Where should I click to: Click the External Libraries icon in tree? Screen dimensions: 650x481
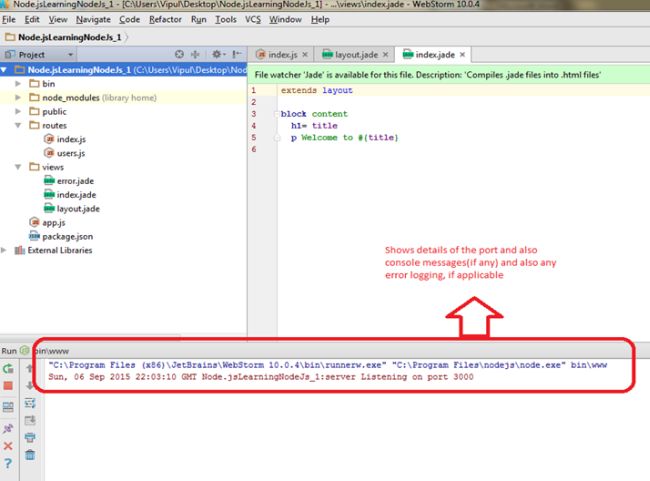(19, 250)
